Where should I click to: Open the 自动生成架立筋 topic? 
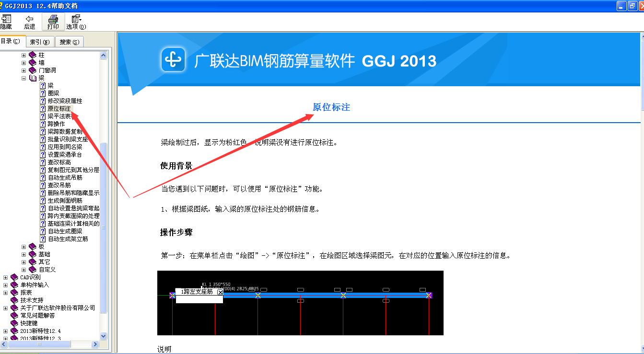[68, 239]
